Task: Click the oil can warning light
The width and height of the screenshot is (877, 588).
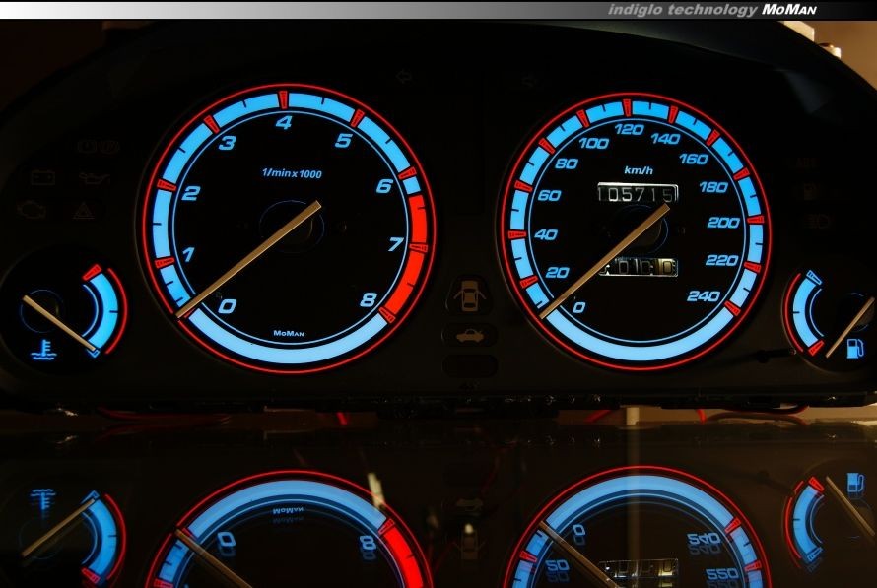Action: click(96, 179)
